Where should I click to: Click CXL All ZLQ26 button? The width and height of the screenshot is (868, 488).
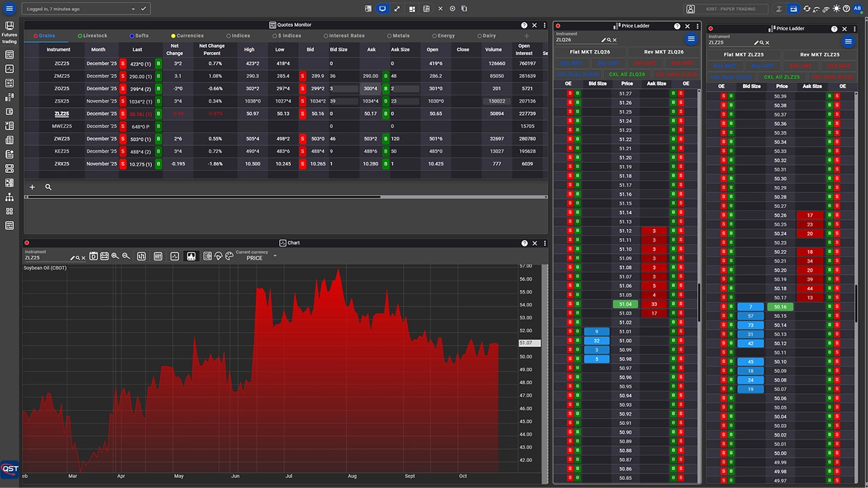[626, 74]
